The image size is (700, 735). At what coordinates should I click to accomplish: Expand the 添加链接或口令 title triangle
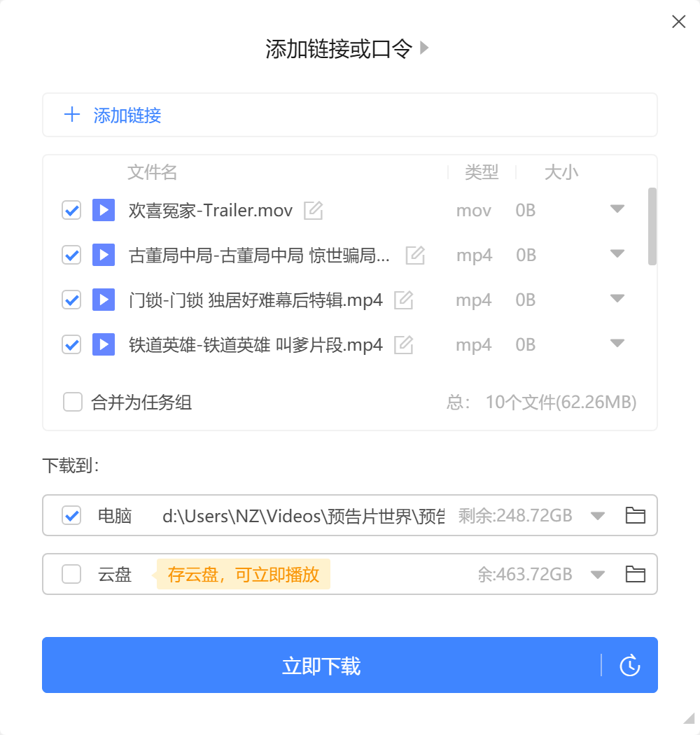point(424,48)
